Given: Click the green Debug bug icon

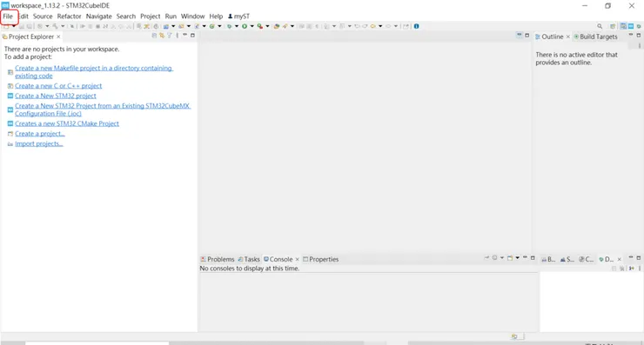Looking at the screenshot, I should (x=229, y=26).
